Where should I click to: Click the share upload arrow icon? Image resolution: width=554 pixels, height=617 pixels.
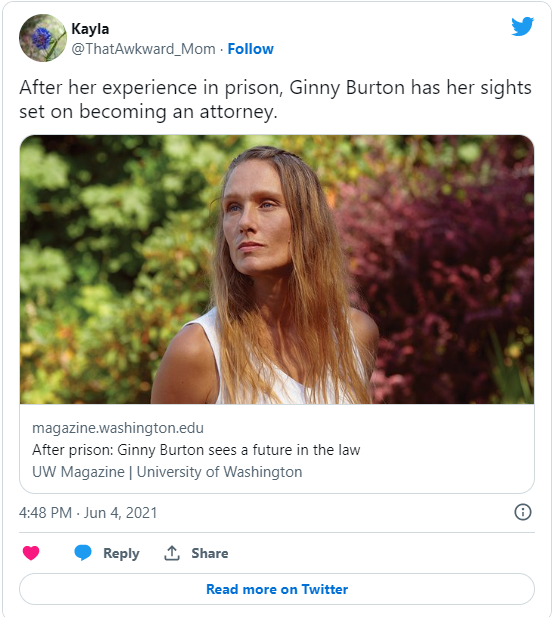pos(172,553)
